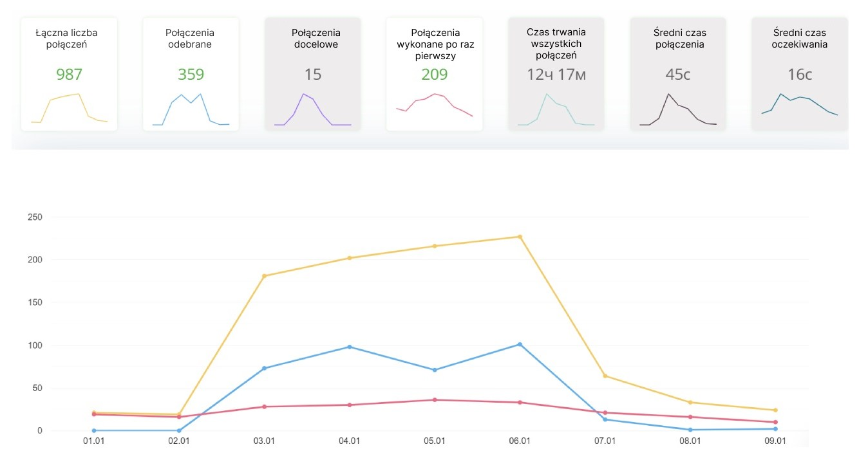868x467 pixels.
Task: Enable Czas trwania wszystkich połączeń card
Action: click(x=556, y=74)
